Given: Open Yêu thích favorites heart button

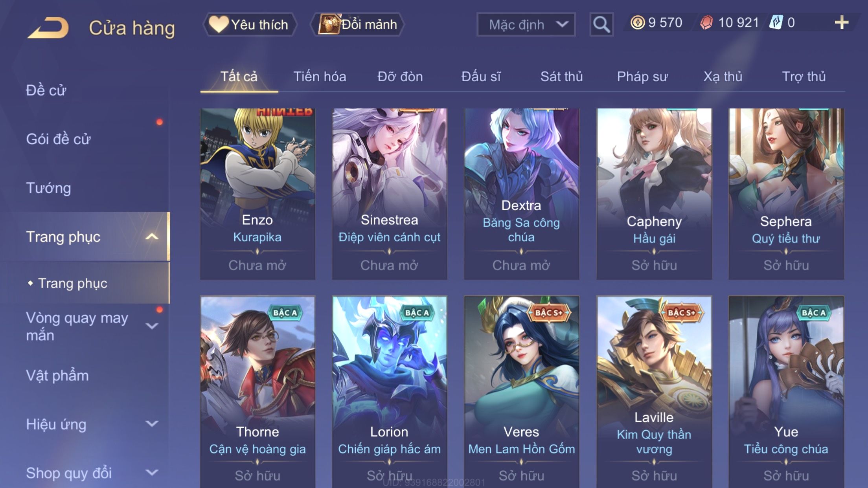Looking at the screenshot, I should [249, 24].
